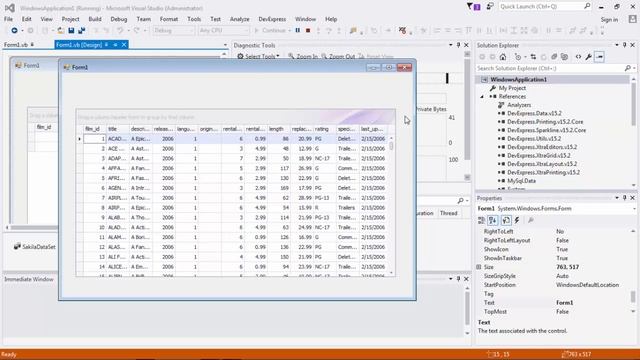Select row with film_id 8 in grid
Image resolution: width=640 pixels, height=360 pixels.
[x=233, y=208]
